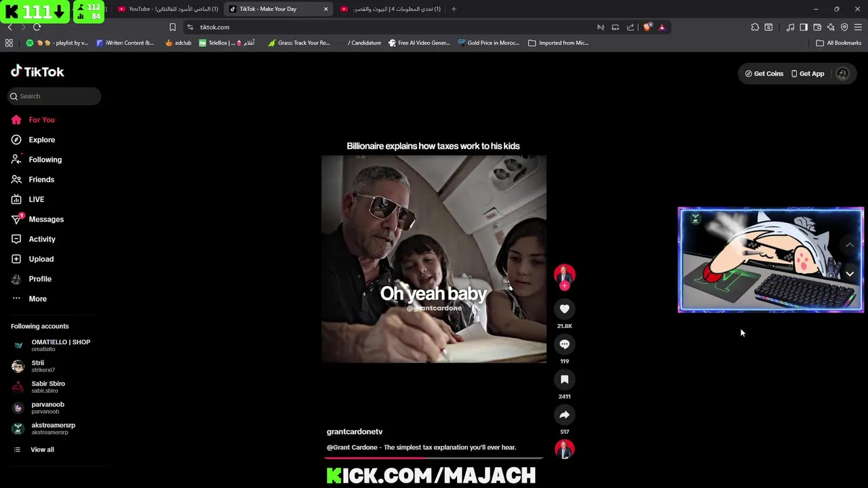Go back with the browser back arrow
Image resolution: width=868 pixels, height=488 pixels.
[x=9, y=27]
